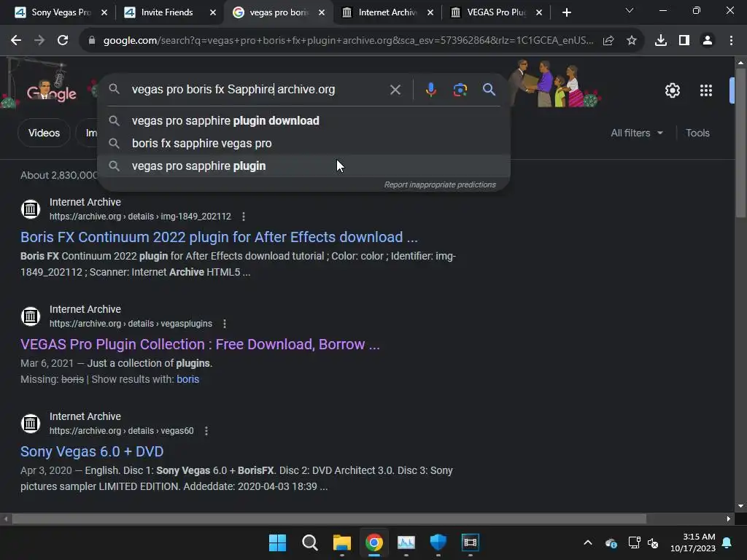
Task: Open the taskbar stocks widget app
Action: click(406, 542)
